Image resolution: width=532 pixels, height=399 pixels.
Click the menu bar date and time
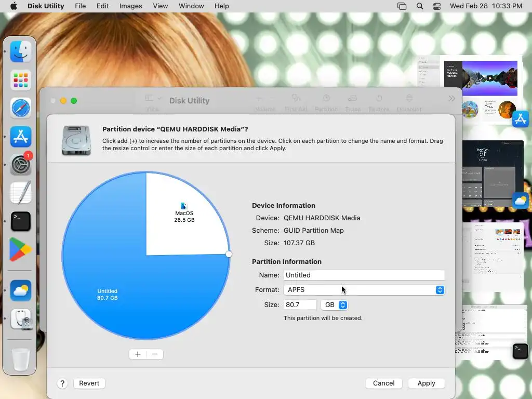[x=486, y=6]
